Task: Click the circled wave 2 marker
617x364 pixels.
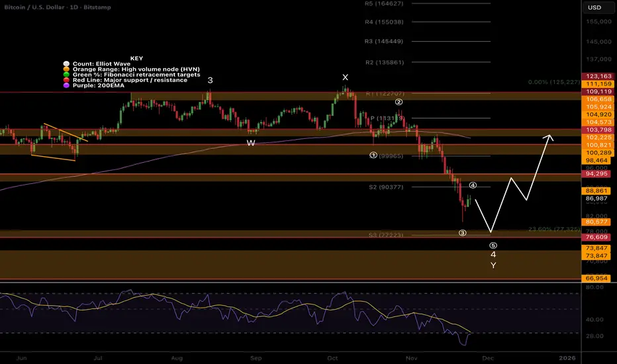Action: (399, 102)
